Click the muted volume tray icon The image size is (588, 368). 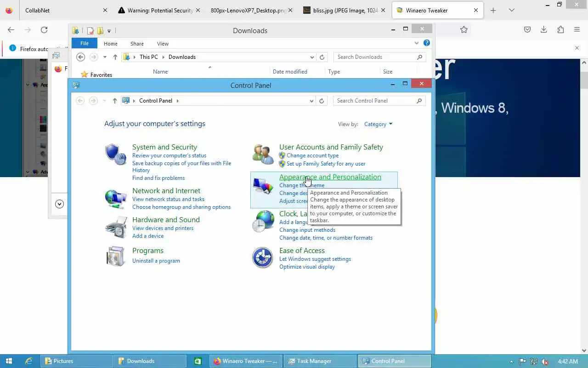(545, 362)
